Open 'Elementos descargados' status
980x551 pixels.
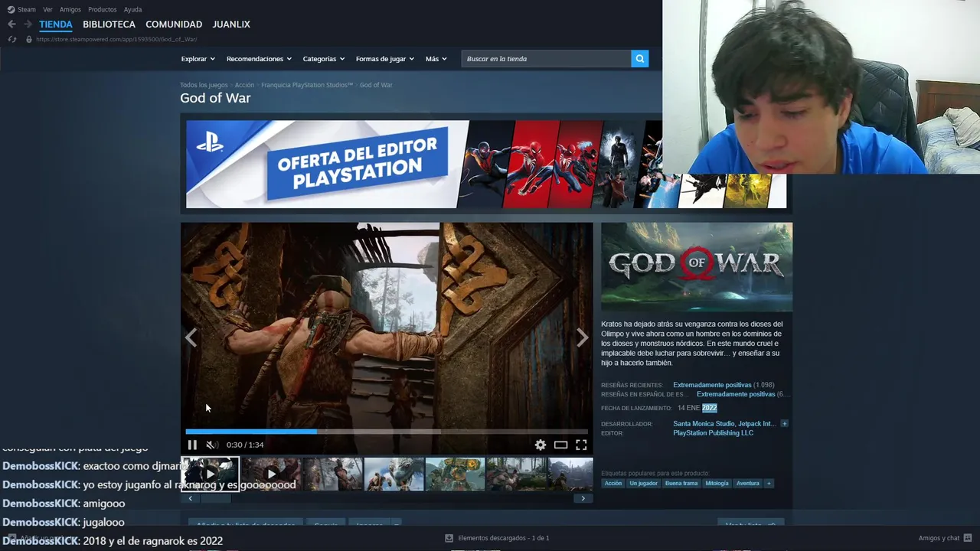click(504, 538)
